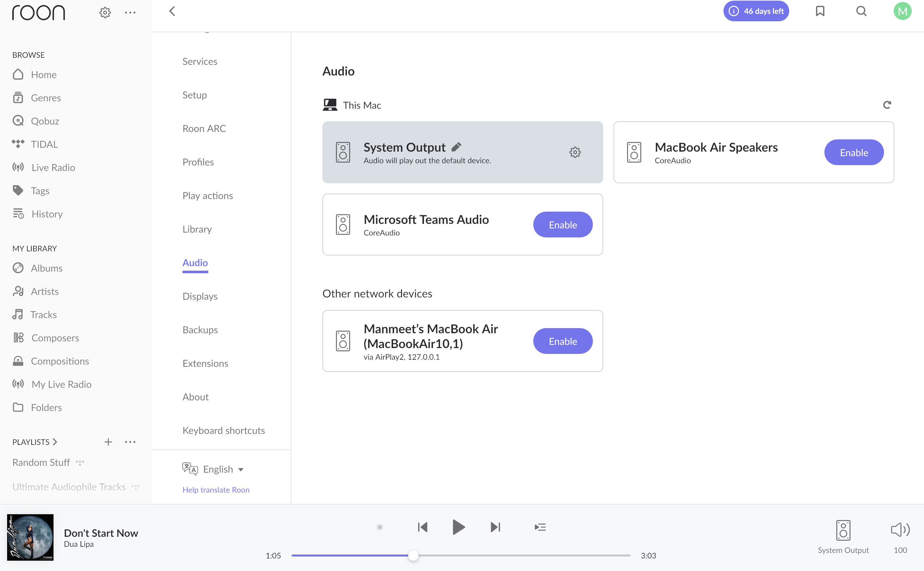
Task: Select the Audio settings tab
Action: coord(195,263)
